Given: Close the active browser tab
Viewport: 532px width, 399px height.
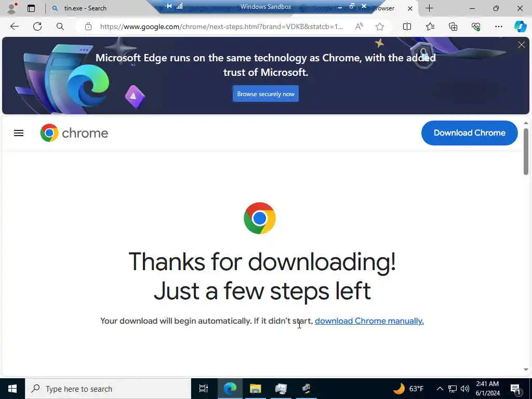Looking at the screenshot, I should 410,8.
